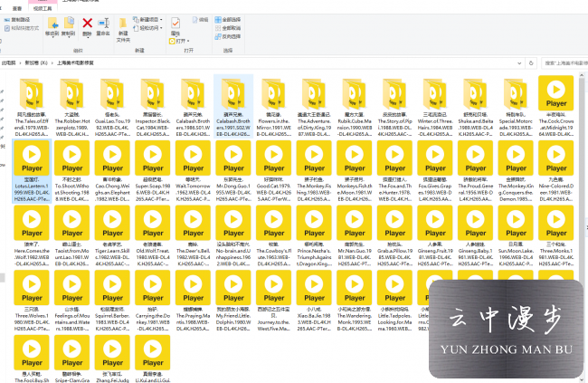Click Invert selection (反向选择) in ribbon
Viewport: 588px width, 383px height.
click(228, 37)
